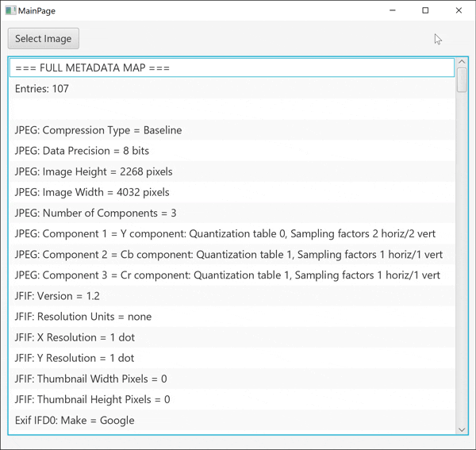The width and height of the screenshot is (476, 450).
Task: Maximize the MainPage window
Action: [425, 10]
